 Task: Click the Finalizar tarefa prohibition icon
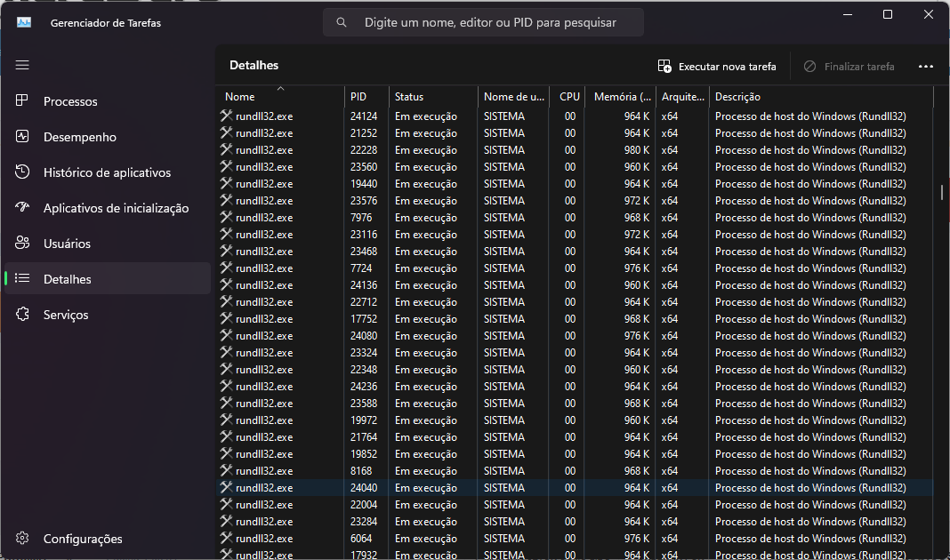click(x=810, y=66)
